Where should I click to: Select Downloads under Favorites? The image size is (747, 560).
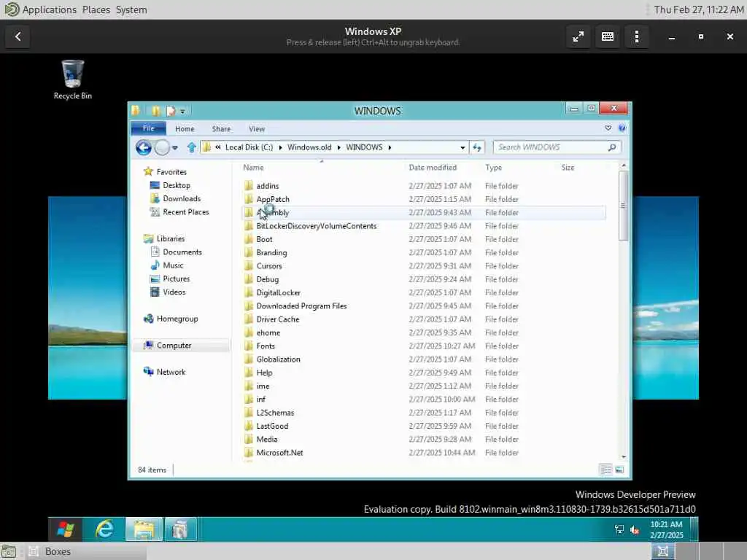[x=175, y=198]
